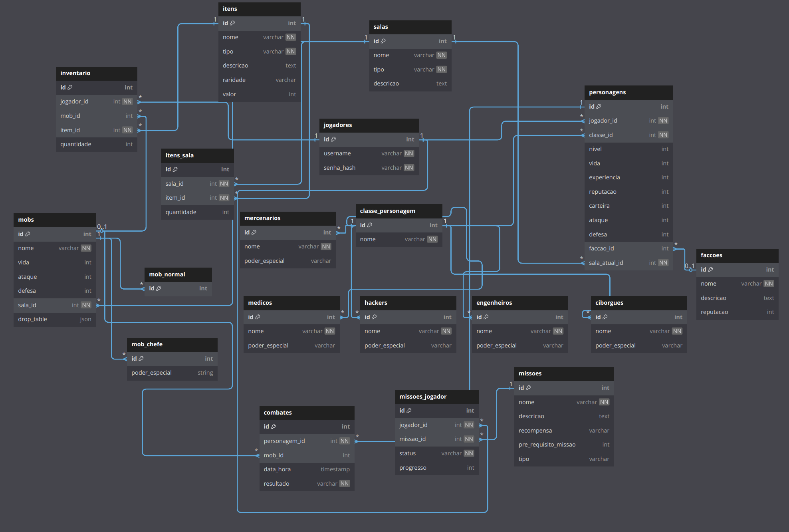
Task: Click poder_especial field in mob_chefe table
Action: coord(172,373)
